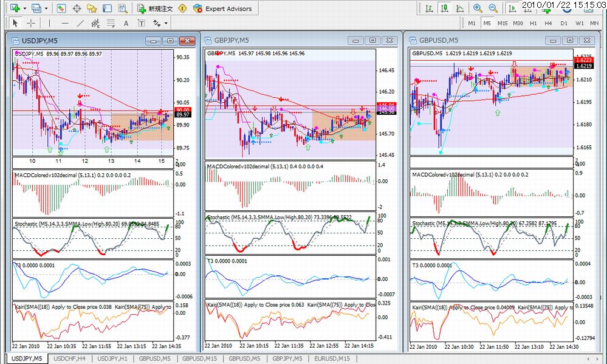Zoom in on the chart
This screenshot has width=607, height=364.
click(x=478, y=8)
